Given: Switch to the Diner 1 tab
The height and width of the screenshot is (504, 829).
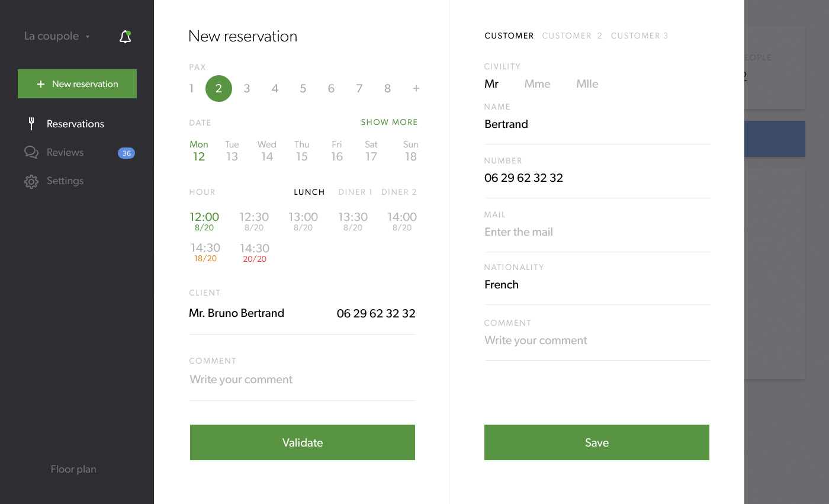Looking at the screenshot, I should [355, 192].
